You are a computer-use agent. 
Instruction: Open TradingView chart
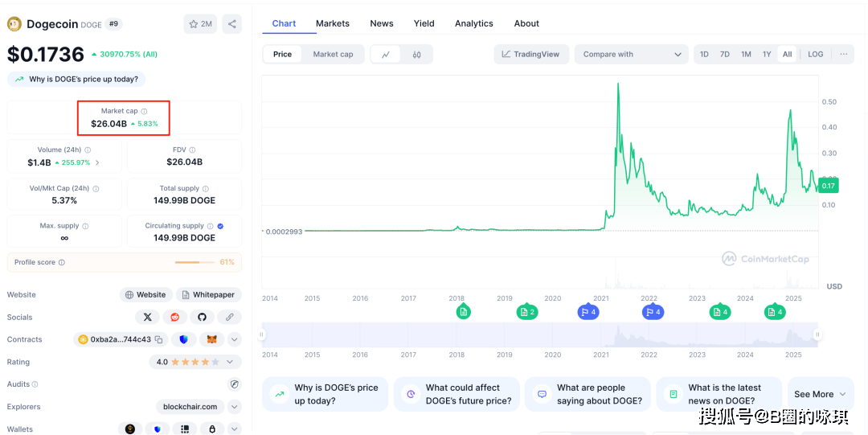[531, 55]
